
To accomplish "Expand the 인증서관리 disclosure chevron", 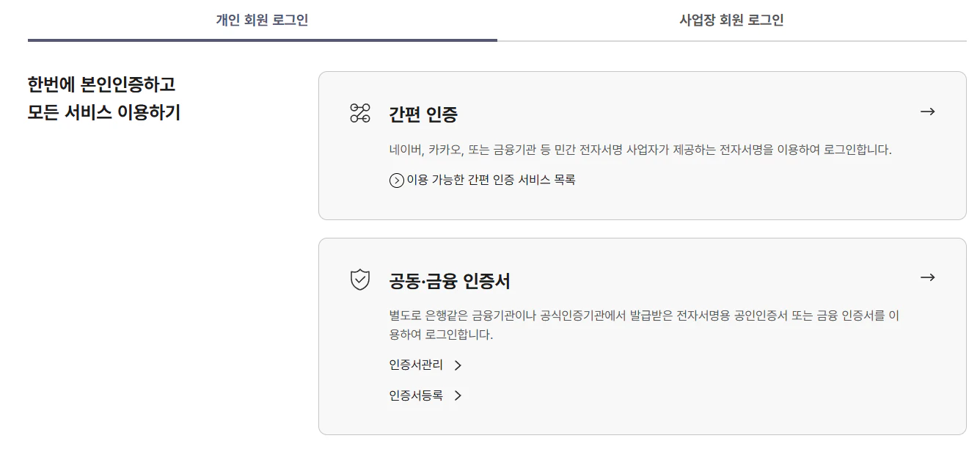I will tap(458, 365).
